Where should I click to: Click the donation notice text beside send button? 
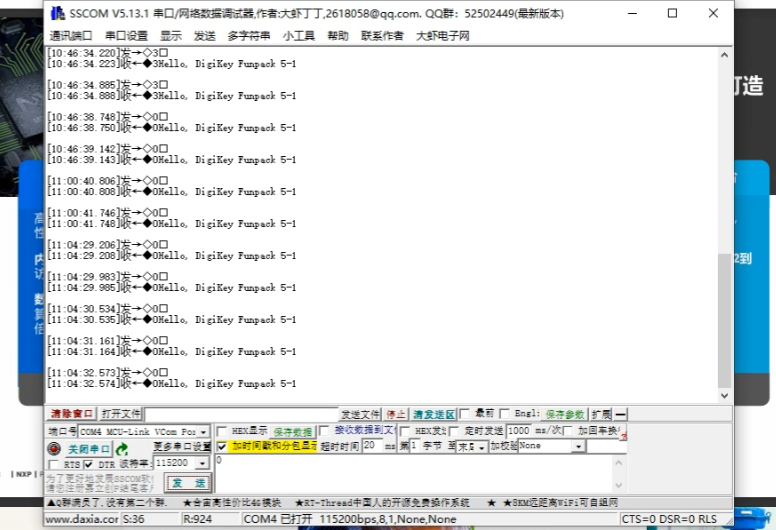(100, 483)
